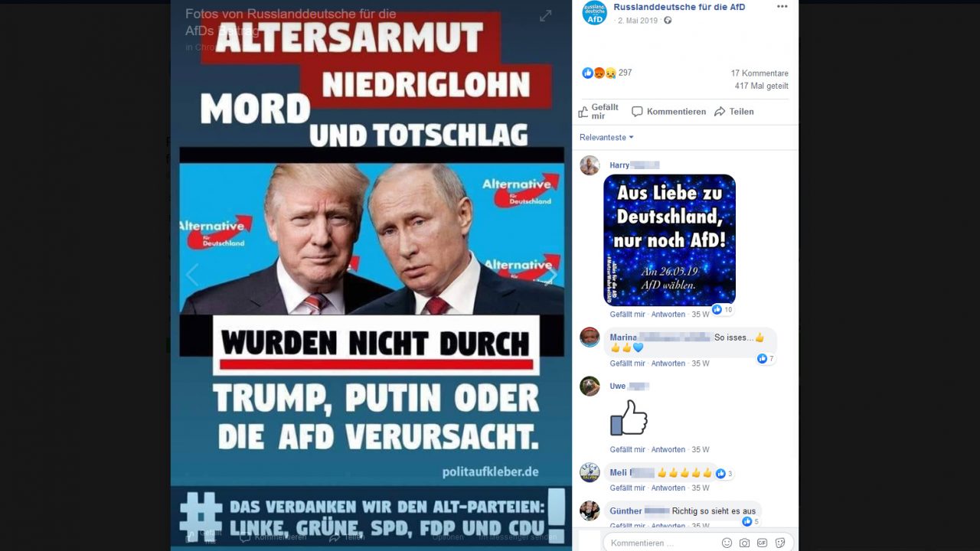Viewport: 980px width, 551px height.
Task: Attach a photo using the camera icon
Action: (744, 543)
